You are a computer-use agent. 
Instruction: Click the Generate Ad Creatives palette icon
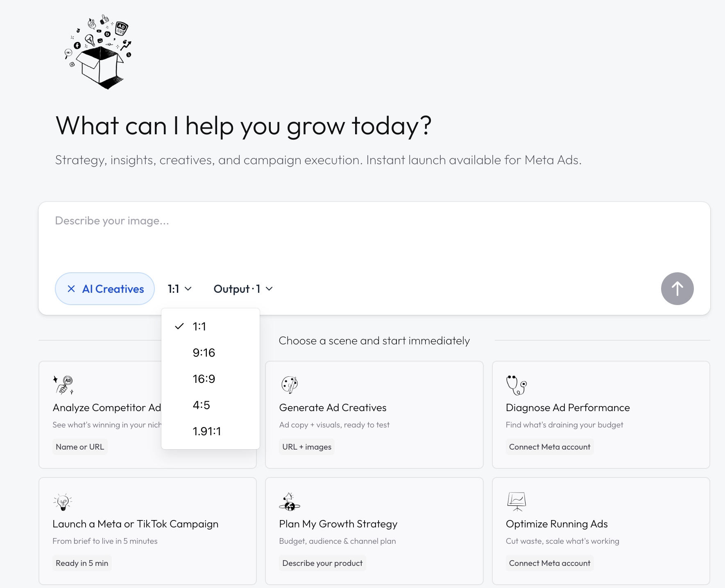(x=290, y=384)
